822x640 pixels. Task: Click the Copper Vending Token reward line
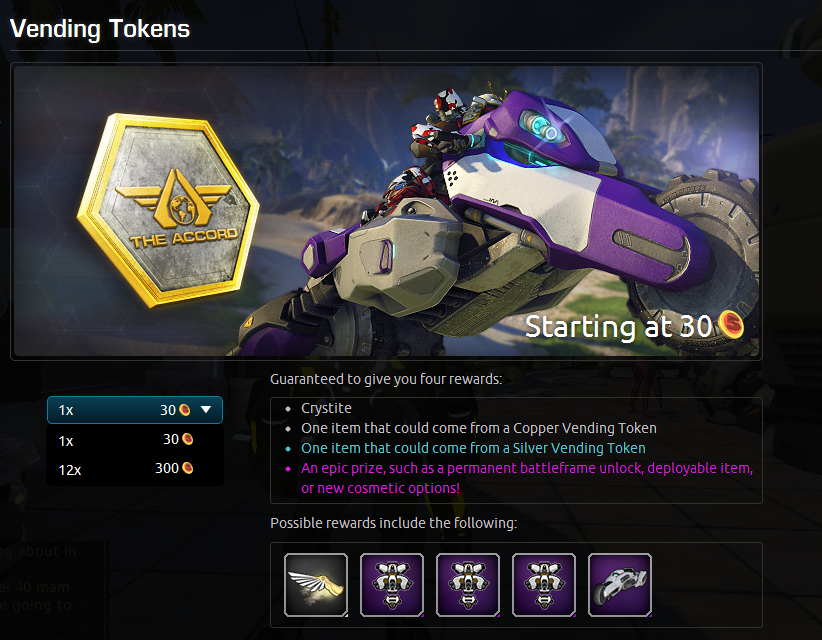pos(479,428)
